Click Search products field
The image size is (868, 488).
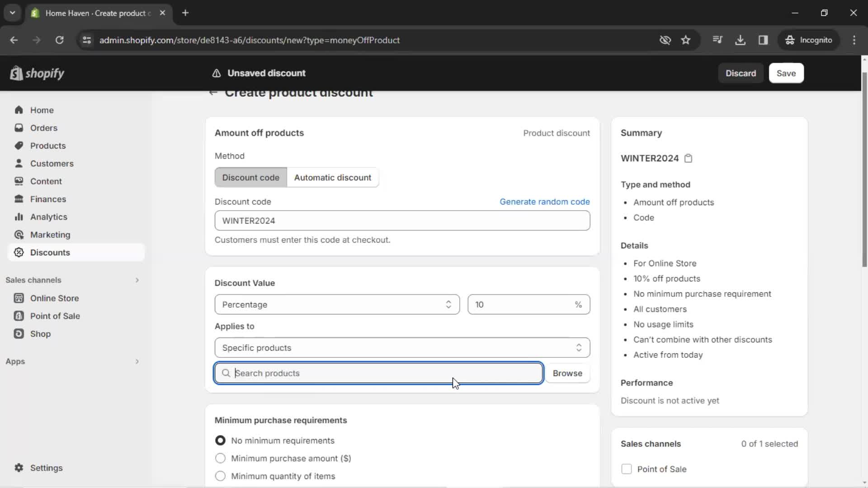tap(379, 373)
